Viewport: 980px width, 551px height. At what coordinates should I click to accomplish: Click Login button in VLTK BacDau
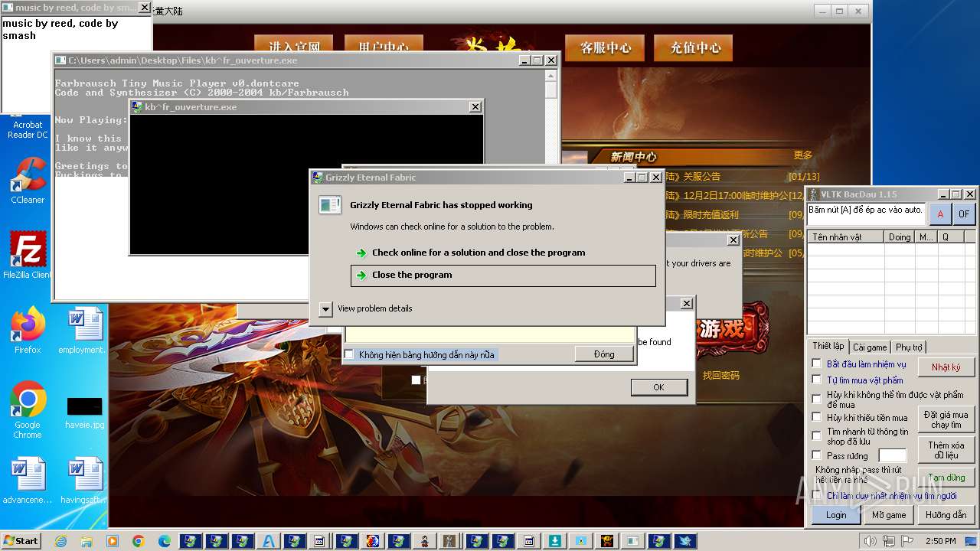point(836,515)
